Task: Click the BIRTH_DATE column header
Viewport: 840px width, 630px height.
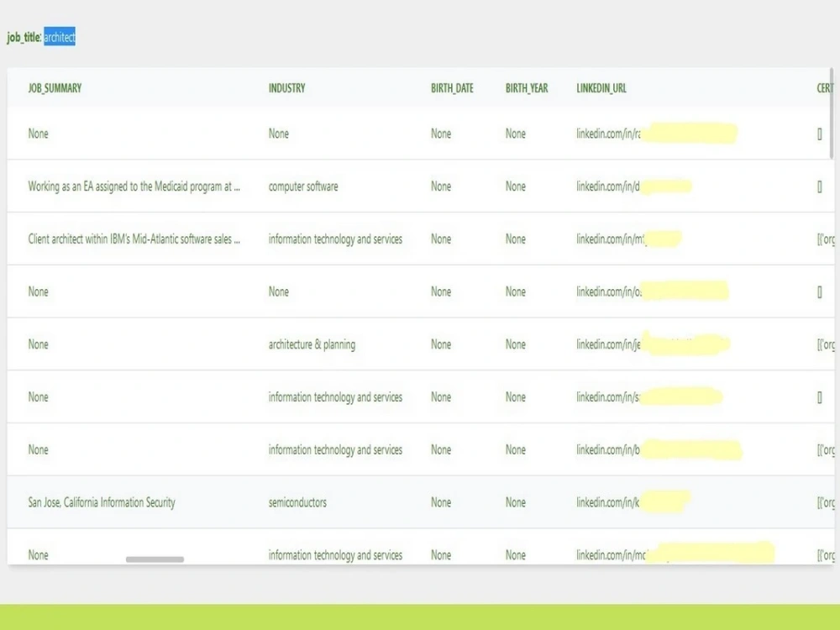Action: point(452,88)
